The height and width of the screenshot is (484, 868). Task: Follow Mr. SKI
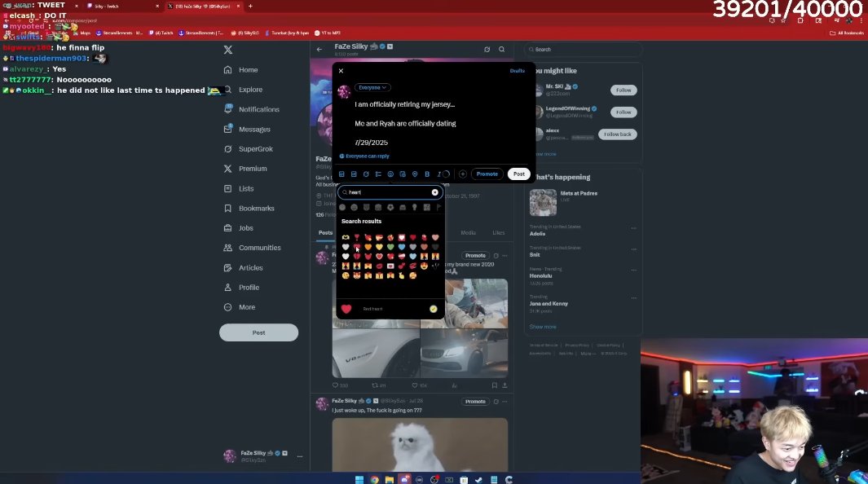(623, 90)
